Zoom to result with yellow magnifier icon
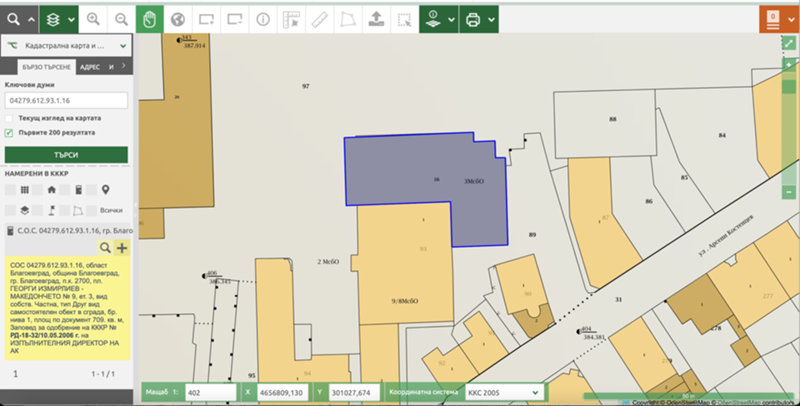Screen dimensions: 800x406 click(x=105, y=247)
